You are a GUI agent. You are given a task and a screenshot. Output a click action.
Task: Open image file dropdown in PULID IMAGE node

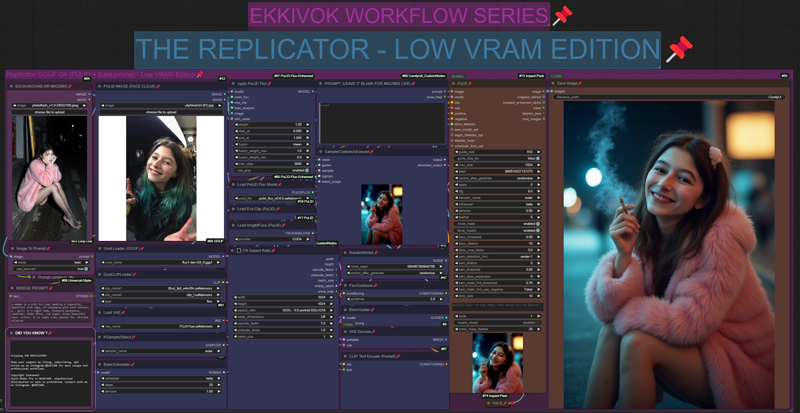click(162, 105)
